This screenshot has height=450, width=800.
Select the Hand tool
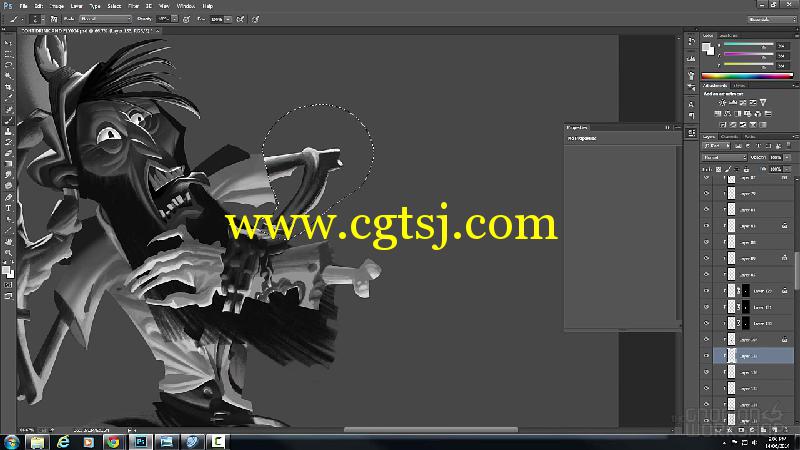(x=8, y=241)
